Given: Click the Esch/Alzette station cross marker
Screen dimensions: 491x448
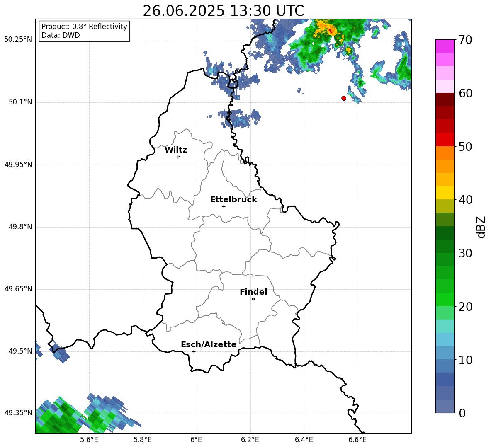Looking at the screenshot, I should pos(194,351).
